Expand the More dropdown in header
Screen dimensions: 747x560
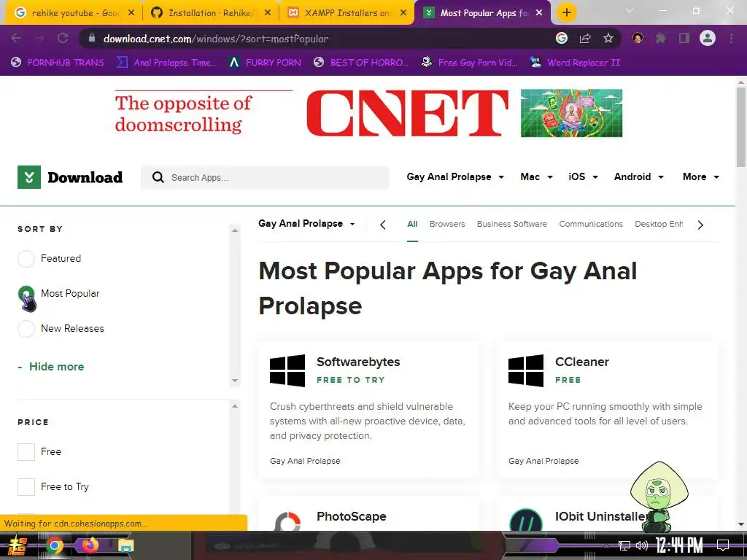point(701,176)
